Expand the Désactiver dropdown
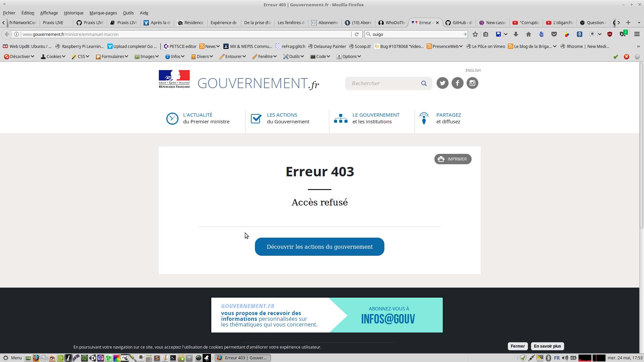Image resolution: width=644 pixels, height=362 pixels. [19, 56]
